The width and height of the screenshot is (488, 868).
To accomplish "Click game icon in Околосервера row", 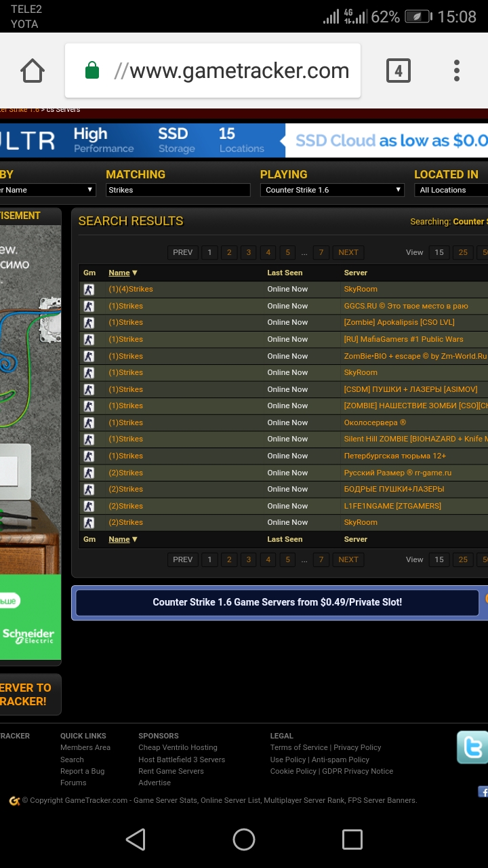I will (x=89, y=423).
